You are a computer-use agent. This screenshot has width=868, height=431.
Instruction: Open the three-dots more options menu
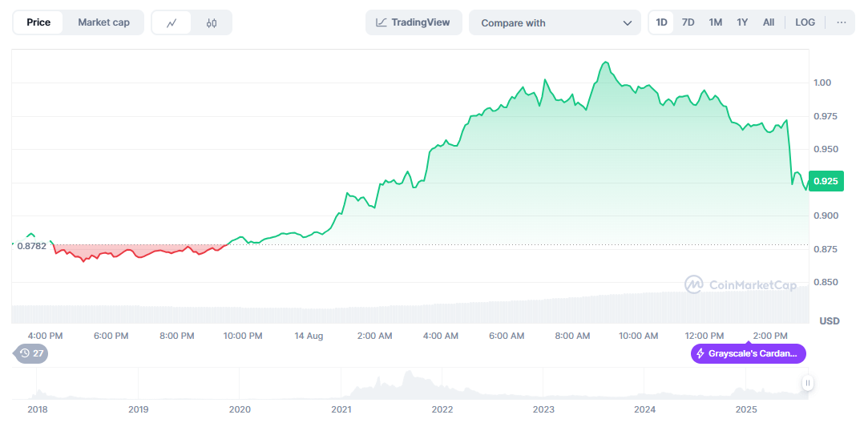[842, 22]
